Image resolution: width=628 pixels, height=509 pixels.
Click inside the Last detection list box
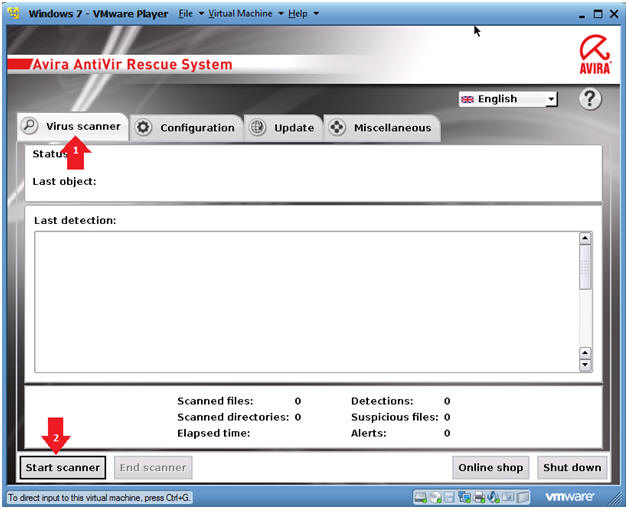(x=306, y=302)
